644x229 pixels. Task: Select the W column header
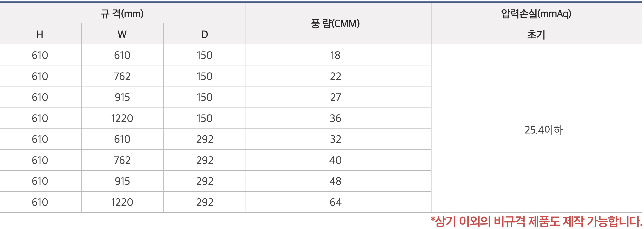122,34
